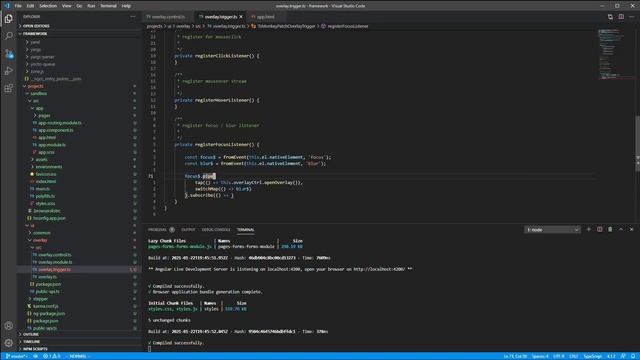Open the Search view in activity bar

(x=9, y=36)
